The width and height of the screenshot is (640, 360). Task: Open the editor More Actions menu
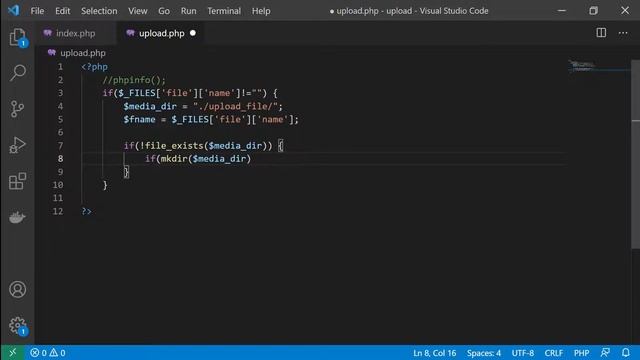coord(623,33)
